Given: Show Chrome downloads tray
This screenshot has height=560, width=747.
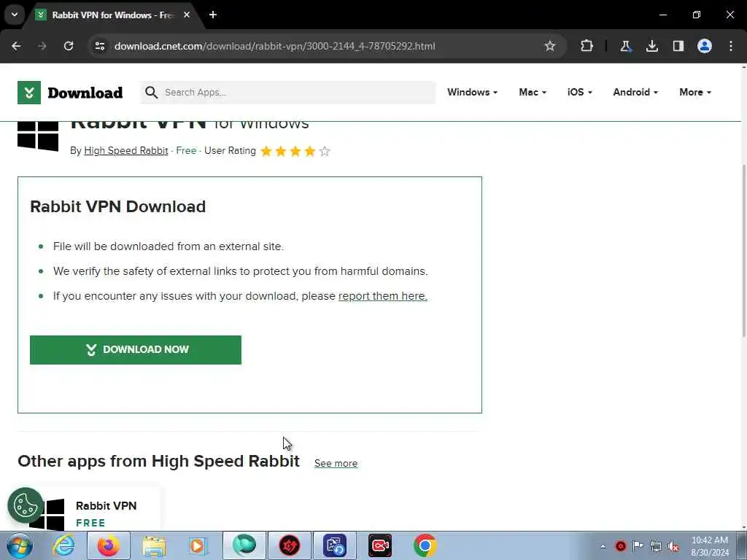Looking at the screenshot, I should [651, 46].
